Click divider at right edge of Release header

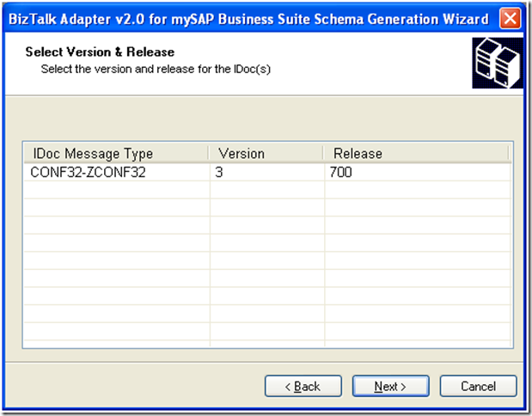tap(508, 154)
